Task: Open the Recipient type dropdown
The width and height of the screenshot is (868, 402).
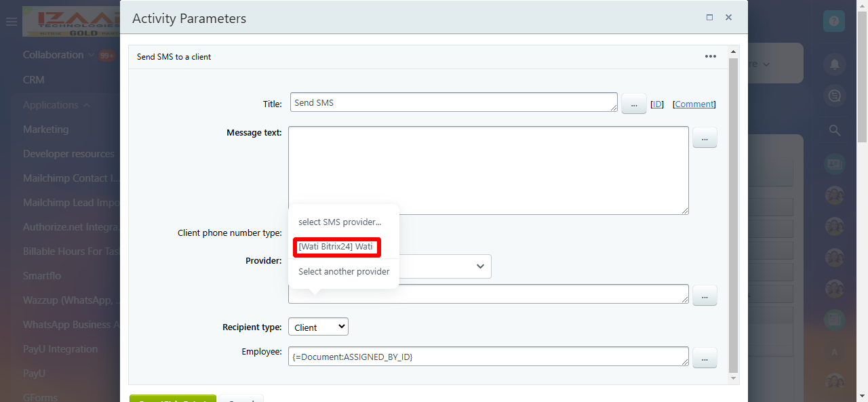Action: [318, 327]
